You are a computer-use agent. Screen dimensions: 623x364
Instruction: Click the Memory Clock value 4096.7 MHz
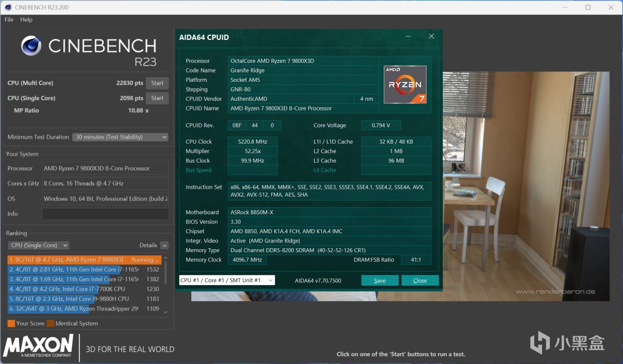(248, 260)
